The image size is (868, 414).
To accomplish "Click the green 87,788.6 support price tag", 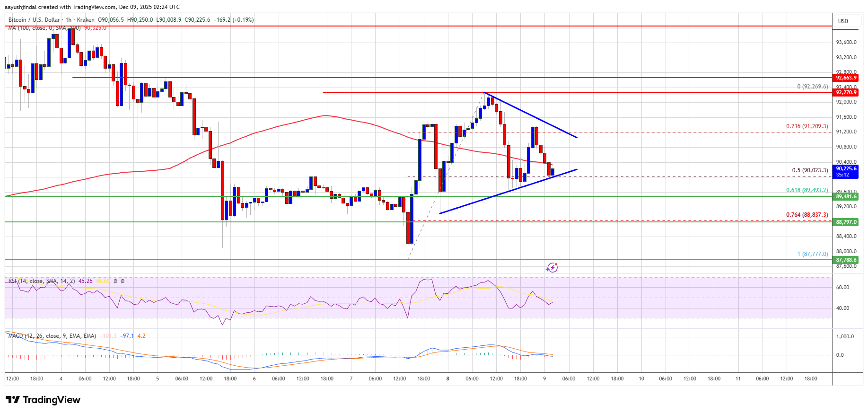I will click(846, 260).
